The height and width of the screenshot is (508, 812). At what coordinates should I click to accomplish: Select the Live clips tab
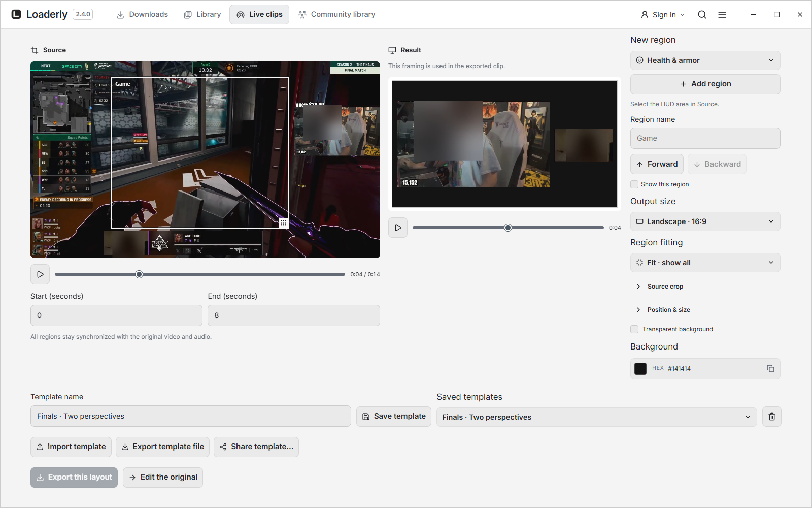tap(259, 15)
